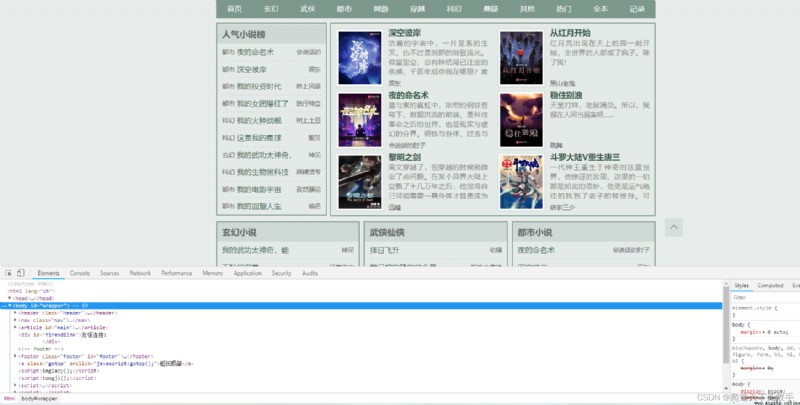
Task: Expand the head node in the DOM tree
Action: pyautogui.click(x=10, y=298)
